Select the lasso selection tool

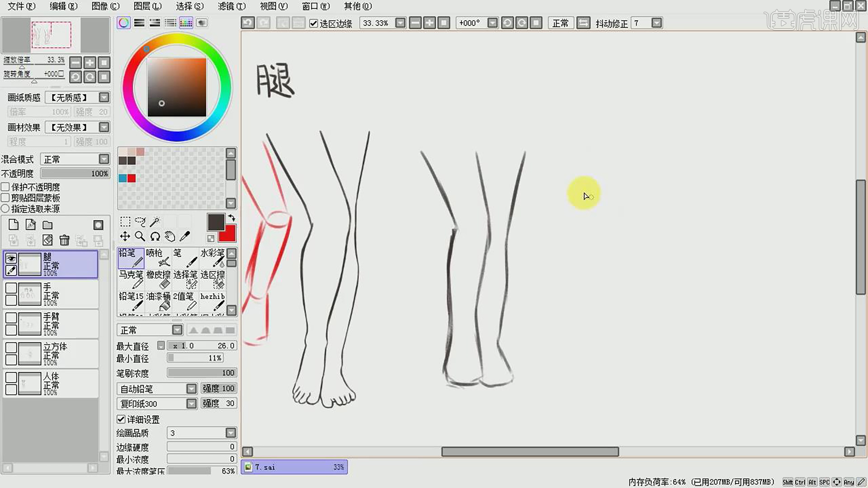coord(140,221)
